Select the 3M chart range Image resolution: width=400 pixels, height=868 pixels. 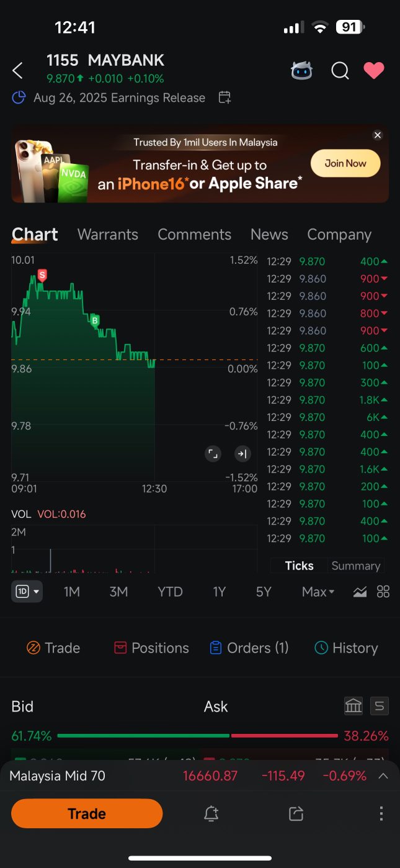(x=118, y=592)
